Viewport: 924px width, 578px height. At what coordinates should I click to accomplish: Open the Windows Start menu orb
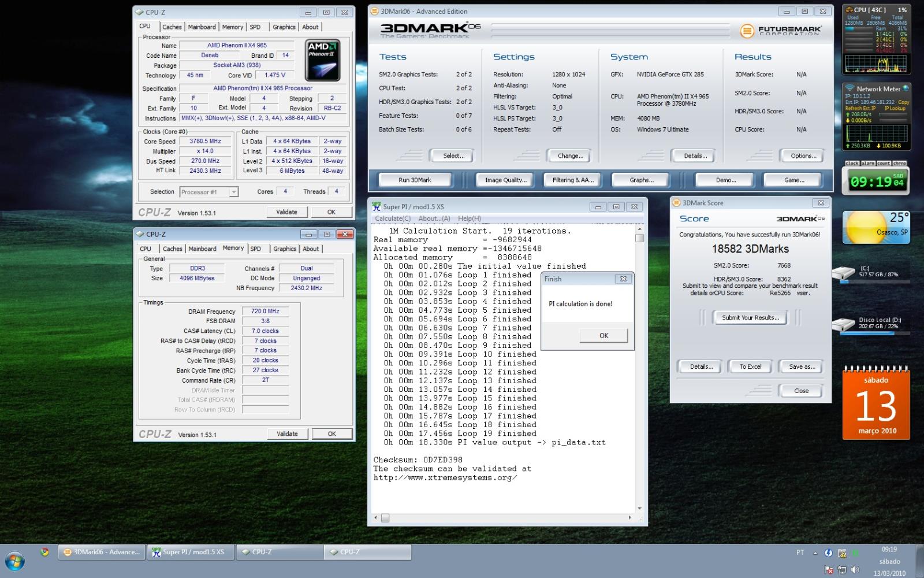pos(15,561)
